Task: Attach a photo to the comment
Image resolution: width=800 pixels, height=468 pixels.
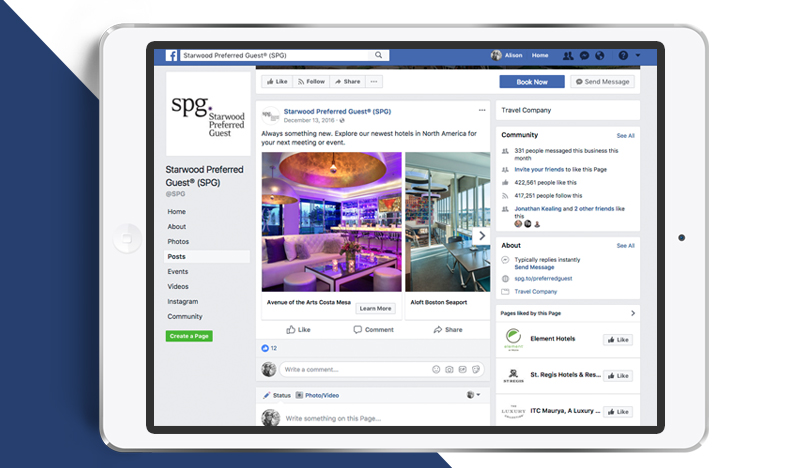Action: click(x=449, y=370)
